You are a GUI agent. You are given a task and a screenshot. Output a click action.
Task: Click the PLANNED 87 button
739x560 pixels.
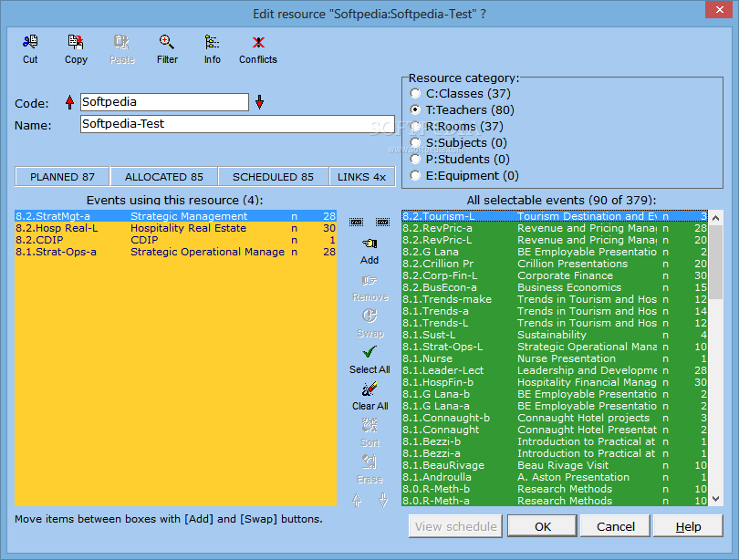pos(62,177)
